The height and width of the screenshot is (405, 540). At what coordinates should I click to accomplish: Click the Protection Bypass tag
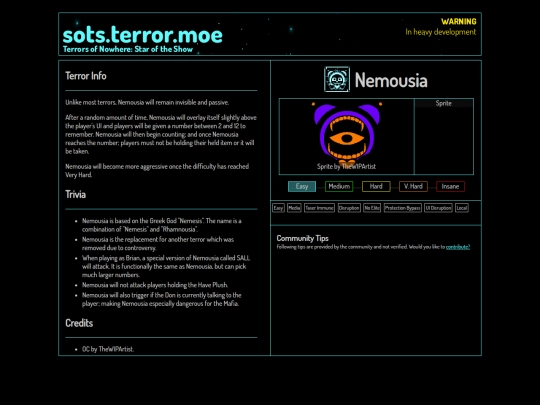(403, 208)
